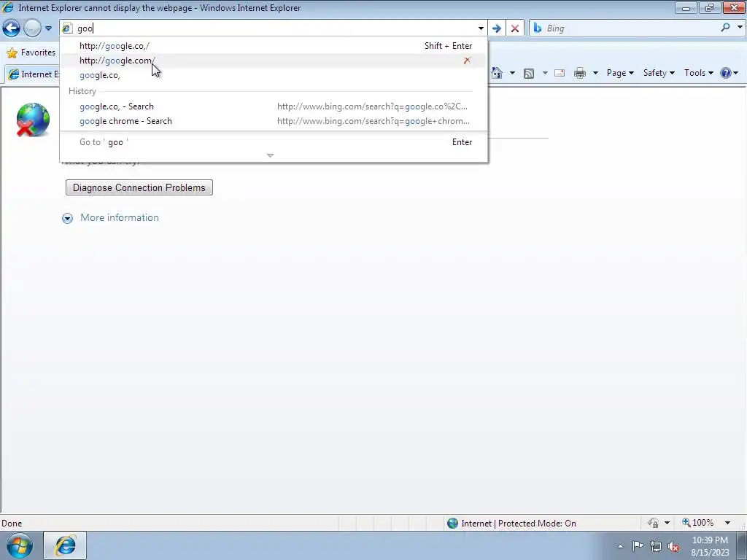Open the Favorites star button
747x560 pixels.
click(x=31, y=52)
